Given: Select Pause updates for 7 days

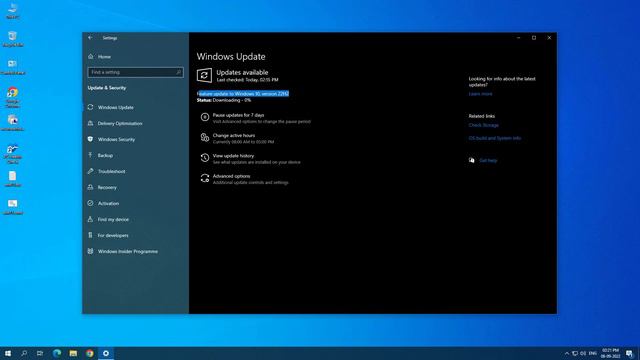Looking at the screenshot, I should point(238,115).
